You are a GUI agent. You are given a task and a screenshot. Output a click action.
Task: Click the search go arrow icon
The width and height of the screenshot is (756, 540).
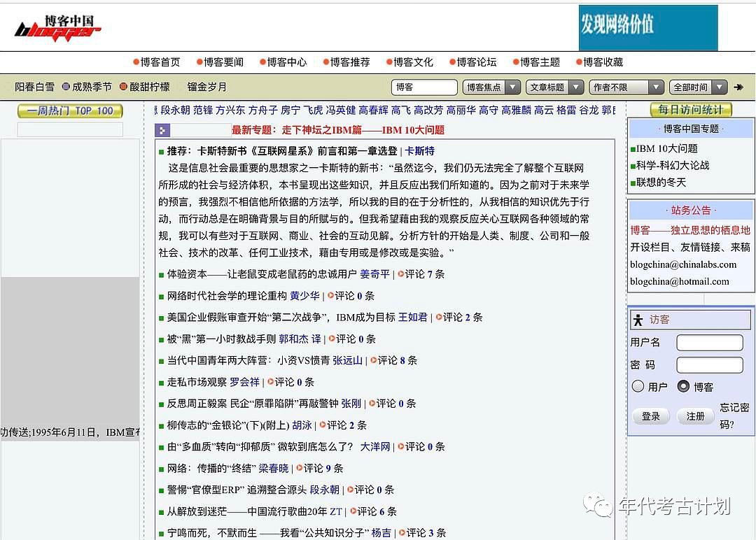(x=738, y=87)
